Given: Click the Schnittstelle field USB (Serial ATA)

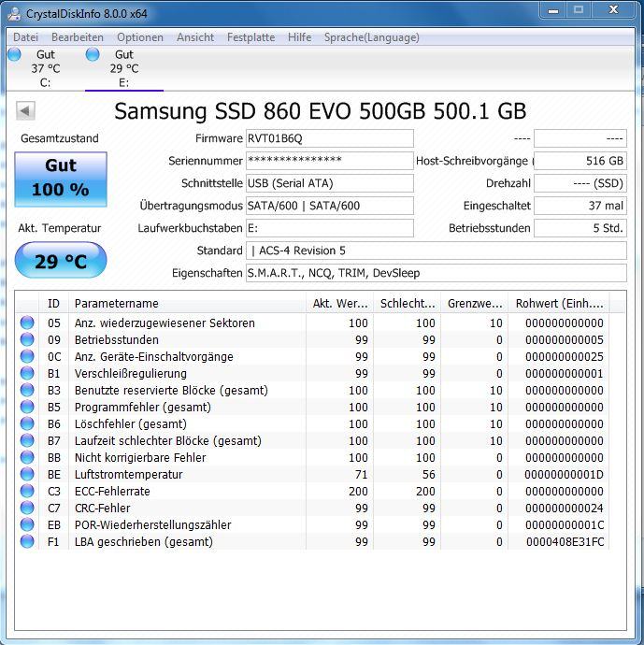Looking at the screenshot, I should click(x=329, y=183).
